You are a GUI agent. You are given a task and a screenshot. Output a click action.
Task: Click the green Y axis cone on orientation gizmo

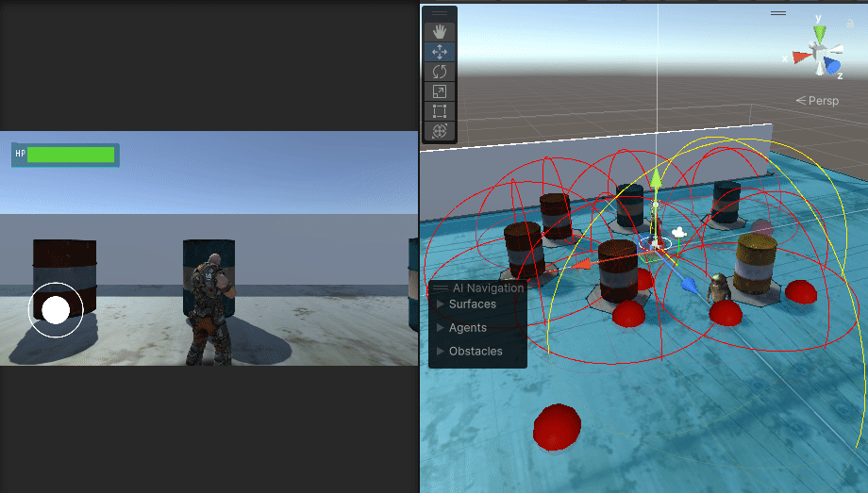coord(819,33)
